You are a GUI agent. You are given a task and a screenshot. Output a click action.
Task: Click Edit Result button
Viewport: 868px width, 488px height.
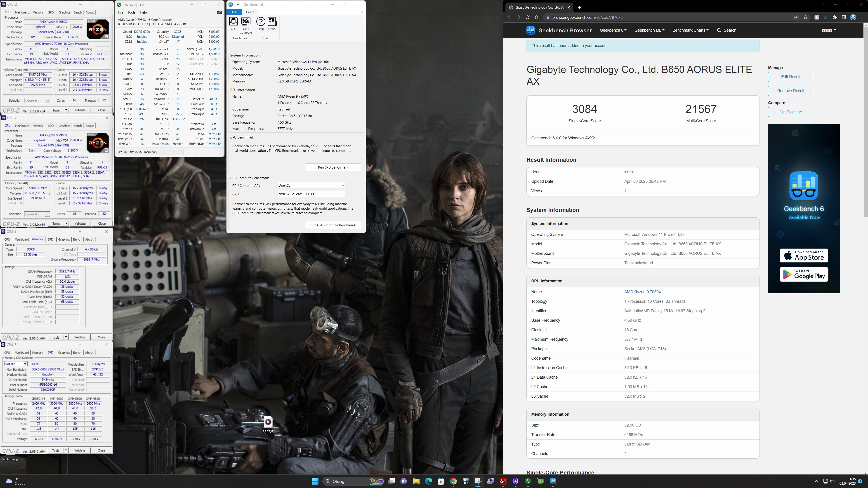[790, 77]
